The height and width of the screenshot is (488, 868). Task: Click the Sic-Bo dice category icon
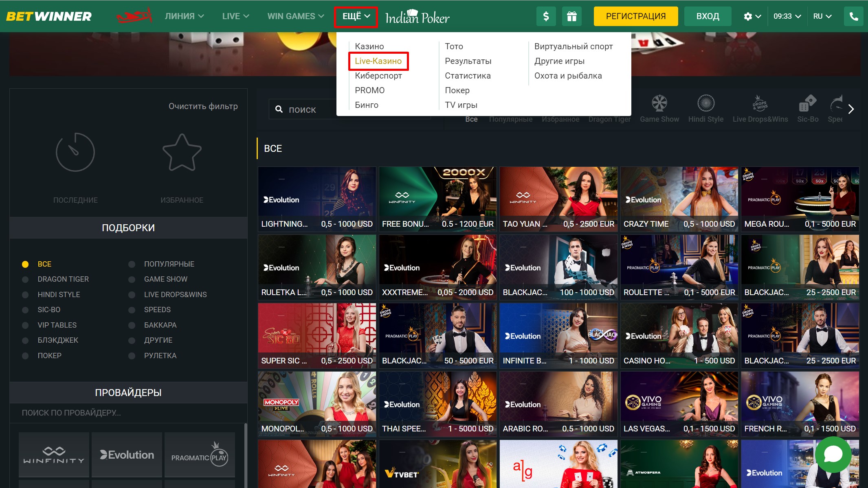pyautogui.click(x=807, y=104)
